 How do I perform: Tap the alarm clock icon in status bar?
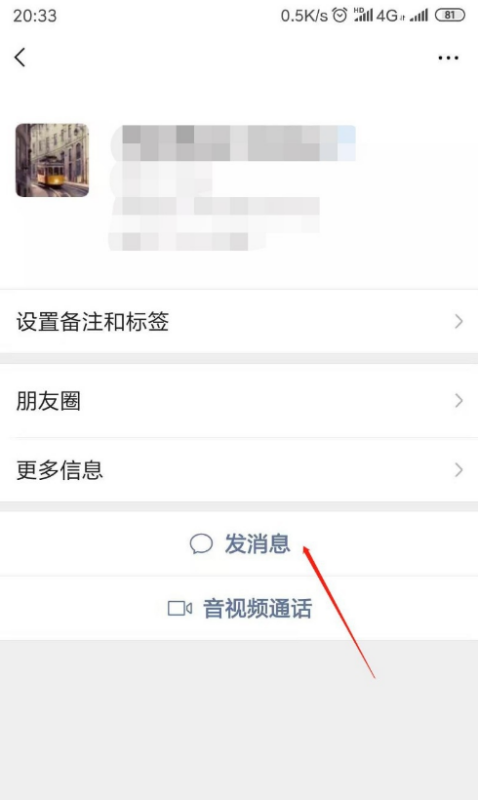point(340,15)
